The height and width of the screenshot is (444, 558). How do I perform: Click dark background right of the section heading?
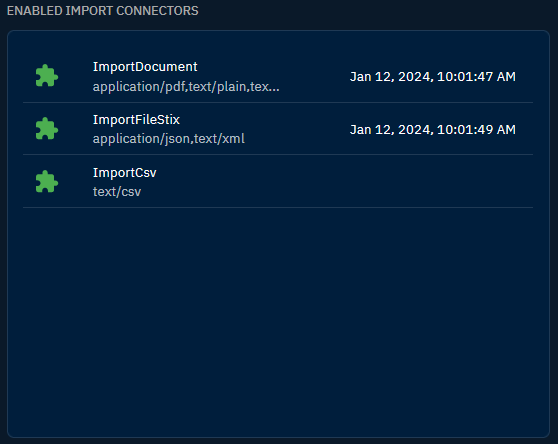coord(377,11)
